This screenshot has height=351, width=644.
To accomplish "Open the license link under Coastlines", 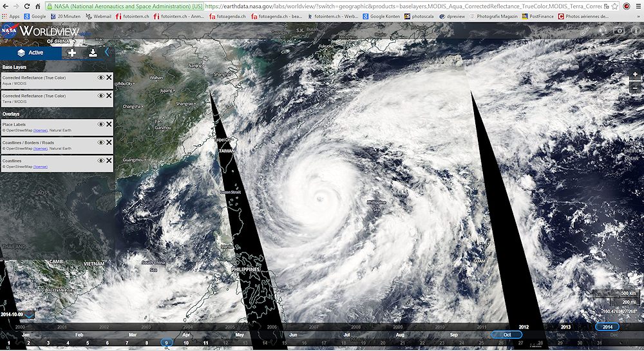I will point(40,167).
